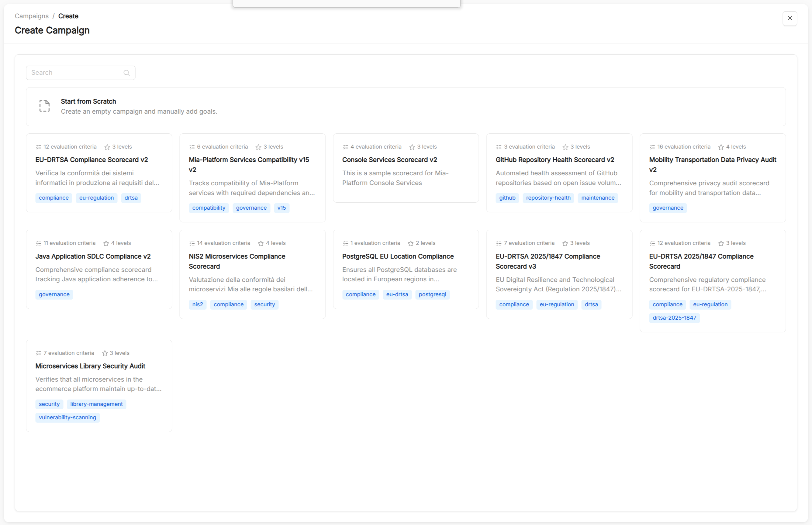
Task: Click criteria list icon on EU-DRTSA v3 card
Action: tap(499, 243)
